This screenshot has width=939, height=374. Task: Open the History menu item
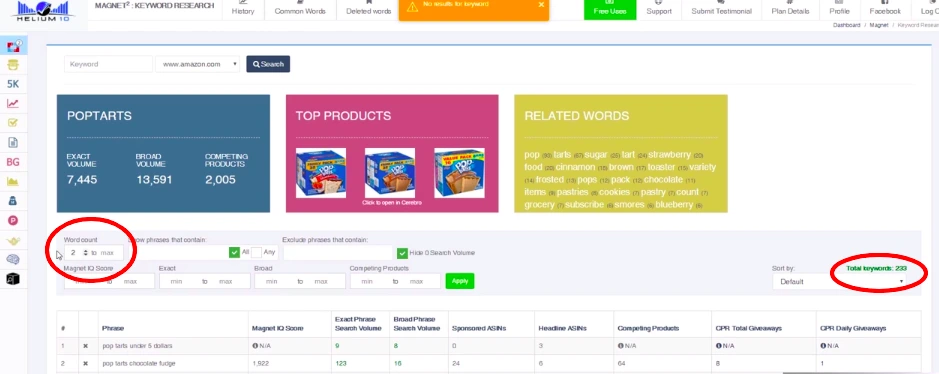(243, 9)
